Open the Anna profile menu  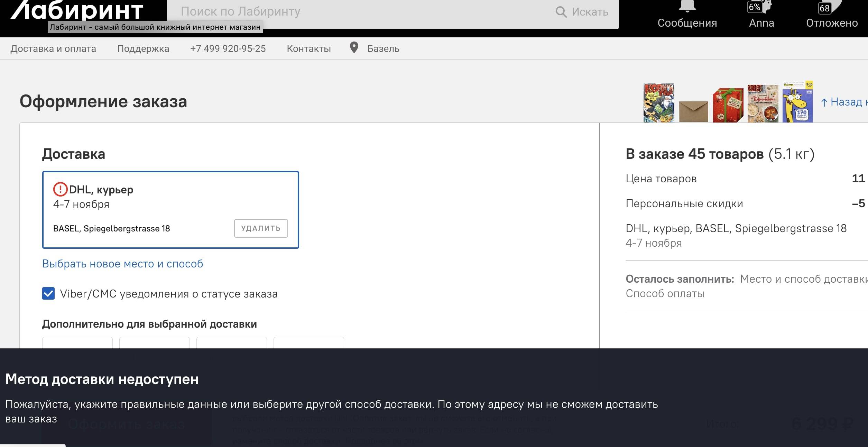[x=761, y=14]
